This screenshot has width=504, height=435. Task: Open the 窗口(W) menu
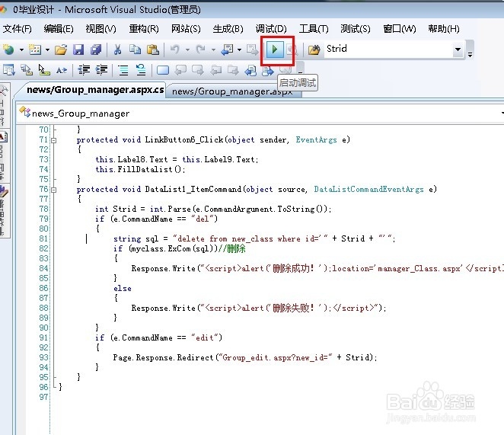(400, 29)
